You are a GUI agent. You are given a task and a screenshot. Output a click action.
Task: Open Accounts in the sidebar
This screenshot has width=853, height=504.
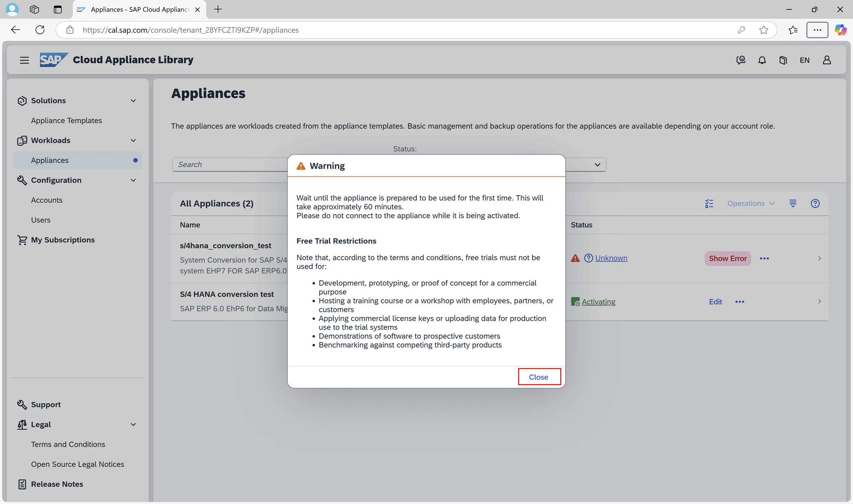point(47,200)
